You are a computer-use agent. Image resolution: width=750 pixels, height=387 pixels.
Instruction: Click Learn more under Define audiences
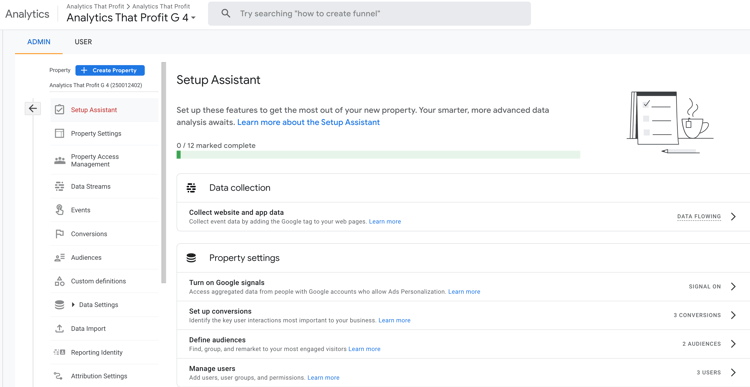point(364,349)
